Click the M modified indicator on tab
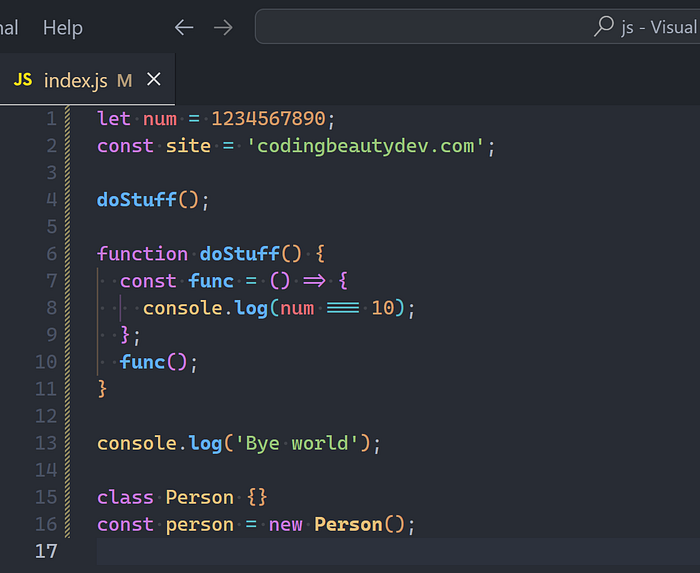Viewport: 700px width, 573px height. tap(125, 81)
